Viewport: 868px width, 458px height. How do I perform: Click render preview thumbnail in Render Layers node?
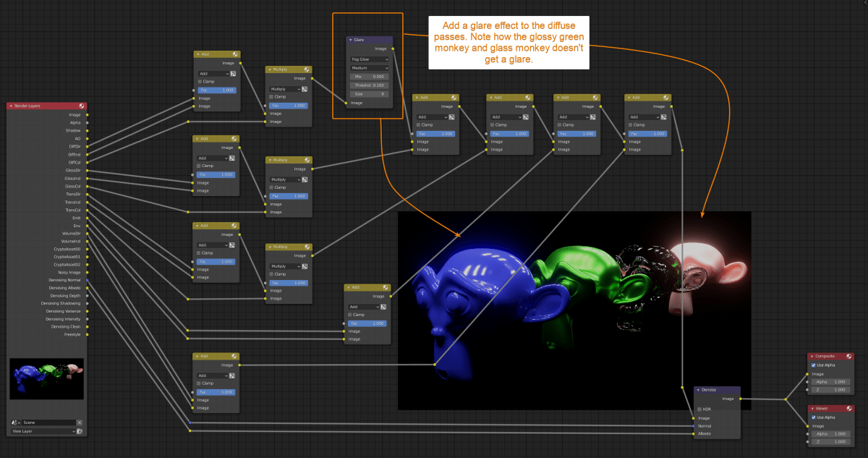pos(46,379)
